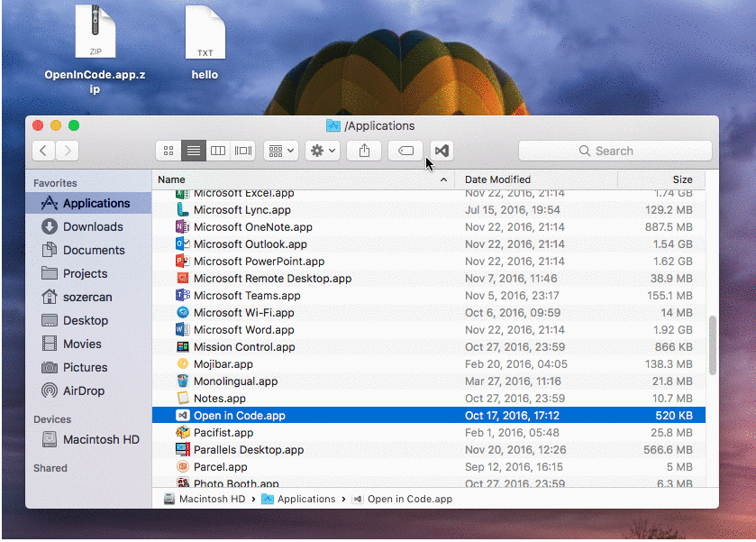Viewport: 756px width, 542px height.
Task: Click the Edit Tags toolbar icon
Action: [x=405, y=151]
